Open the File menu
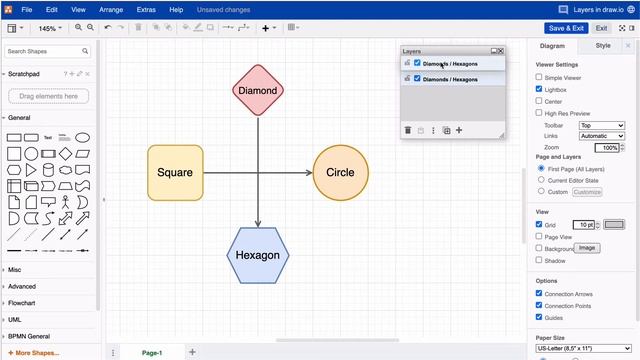The width and height of the screenshot is (640, 360). click(27, 9)
